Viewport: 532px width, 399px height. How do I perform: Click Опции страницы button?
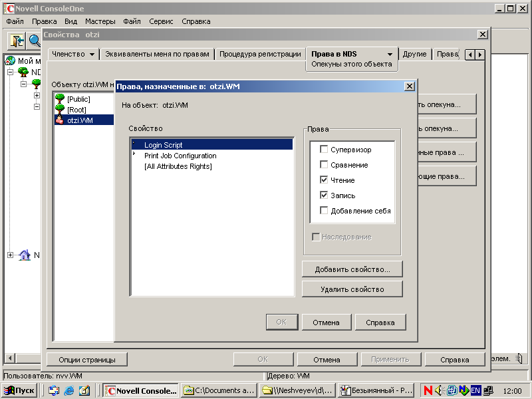point(87,360)
